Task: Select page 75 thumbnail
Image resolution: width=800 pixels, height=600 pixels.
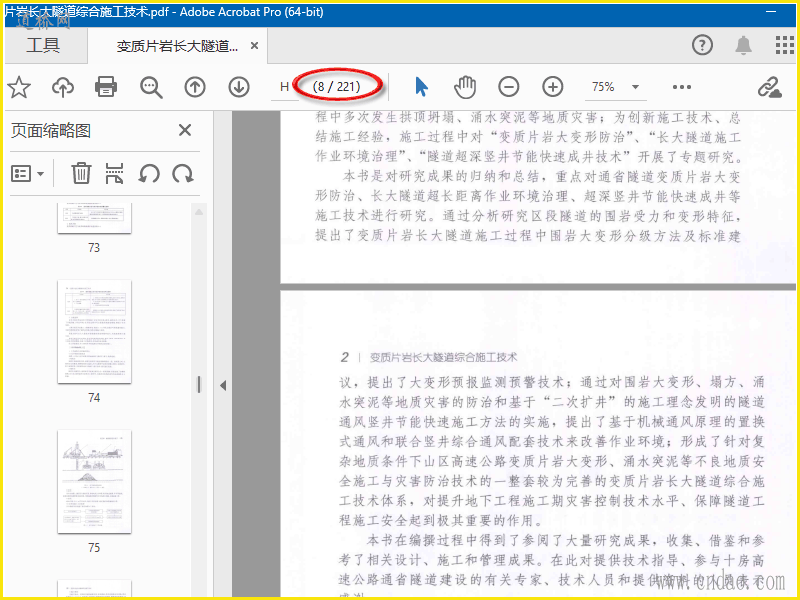Action: coord(94,482)
